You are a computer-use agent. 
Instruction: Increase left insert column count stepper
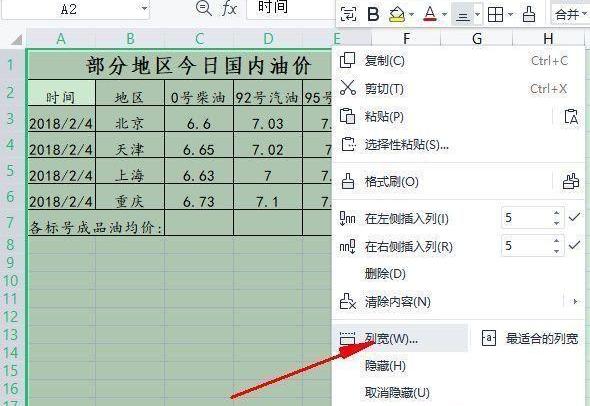557,213
